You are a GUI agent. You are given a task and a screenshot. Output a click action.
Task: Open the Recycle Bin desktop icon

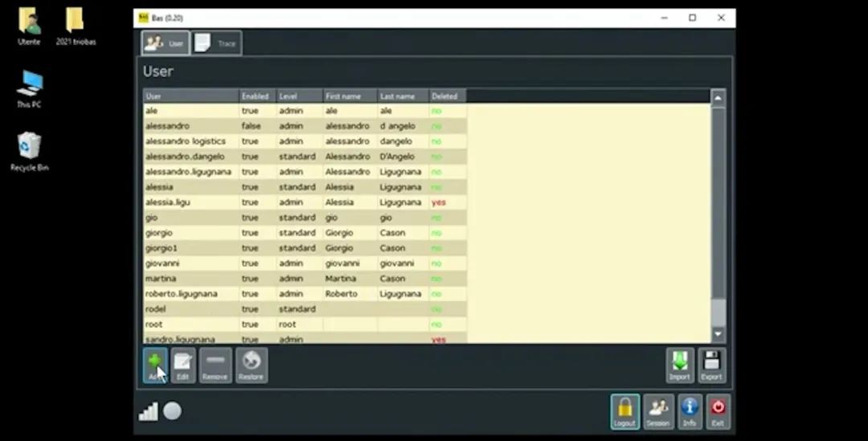[x=30, y=151]
